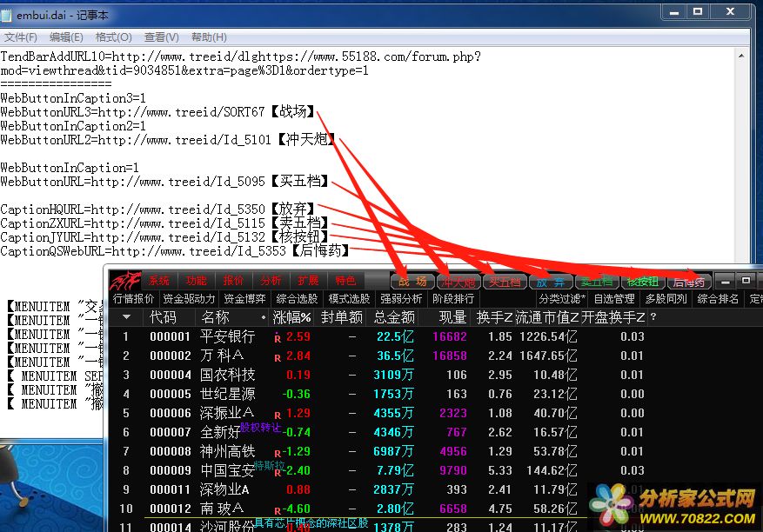This screenshot has height=532, width=763.
Task: Click the Notepad scrollbar up arrow
Action: coord(741,56)
